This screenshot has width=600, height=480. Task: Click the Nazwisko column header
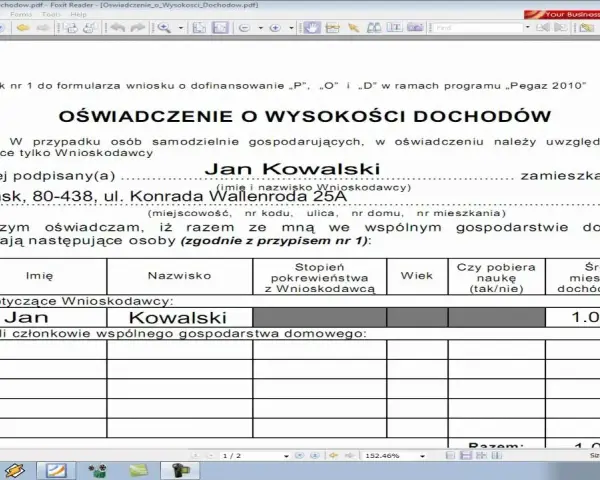(x=179, y=276)
